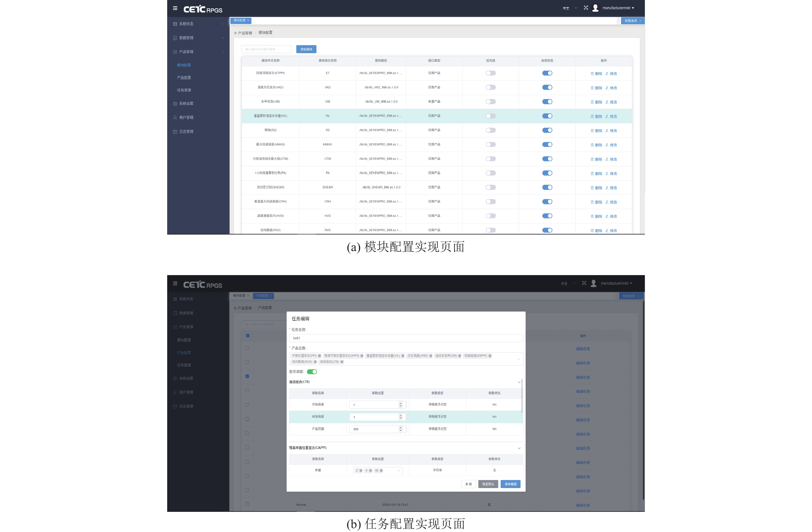Open the 参量 selector dropdown arrow

tap(398, 471)
